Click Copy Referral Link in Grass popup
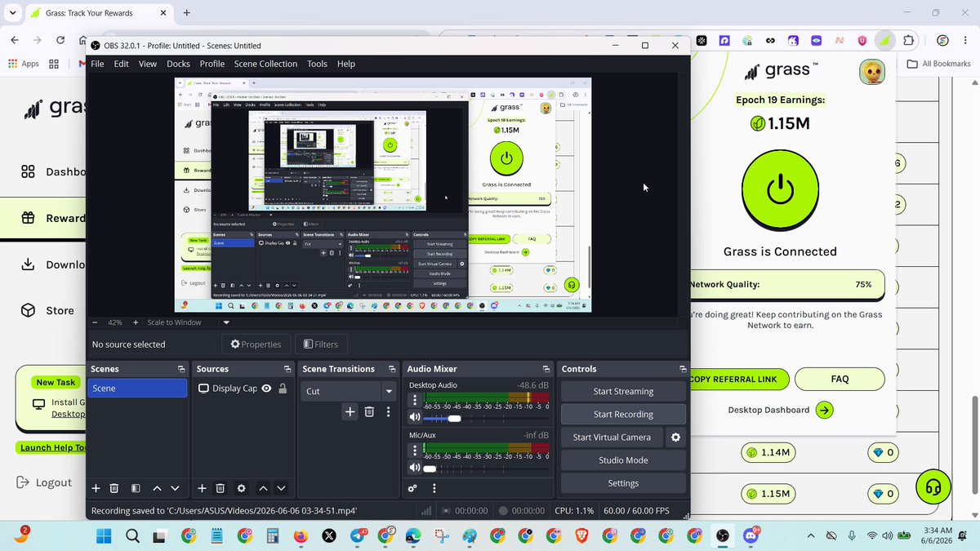 pos(738,379)
